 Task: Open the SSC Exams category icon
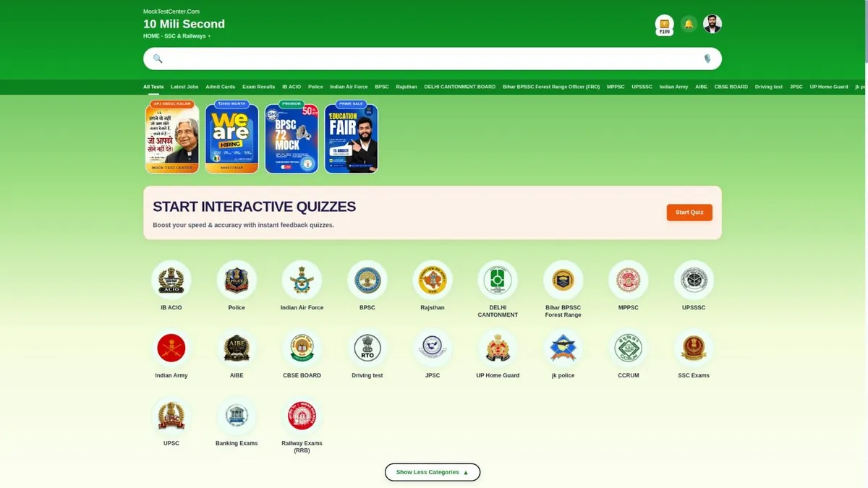(694, 348)
